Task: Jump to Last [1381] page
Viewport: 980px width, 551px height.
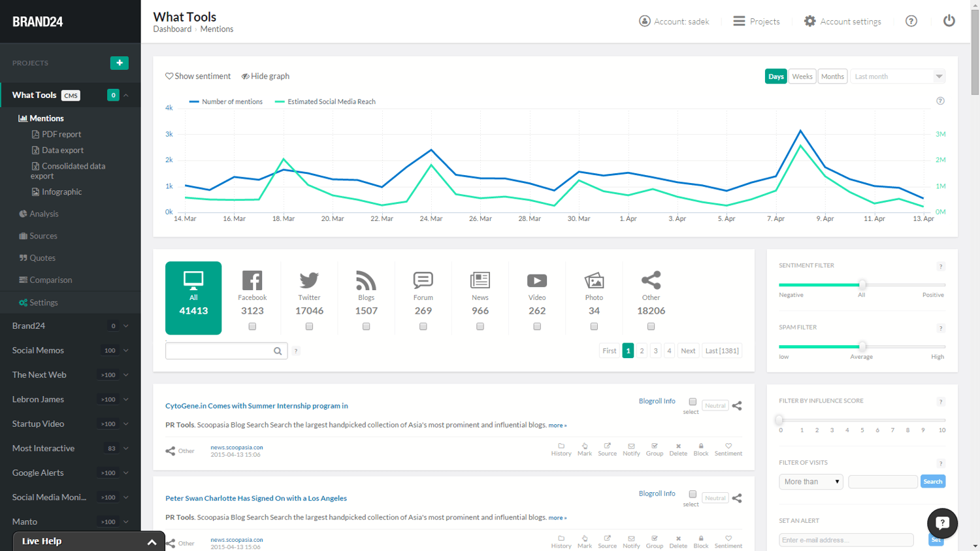Action: (x=722, y=351)
